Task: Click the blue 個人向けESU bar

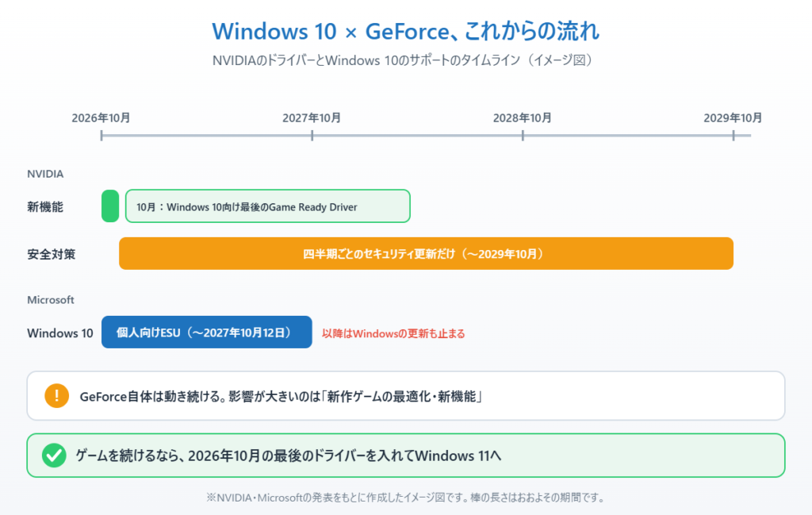Action: tap(207, 332)
